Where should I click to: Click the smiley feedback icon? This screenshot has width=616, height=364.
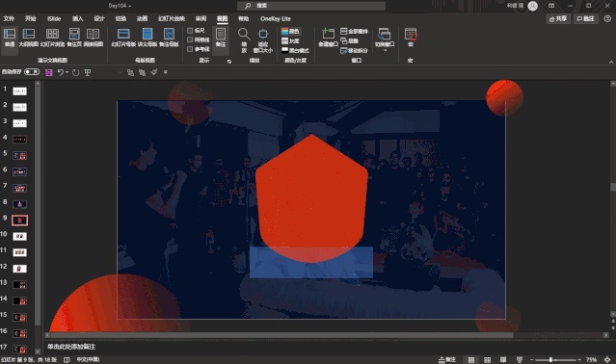[x=607, y=19]
